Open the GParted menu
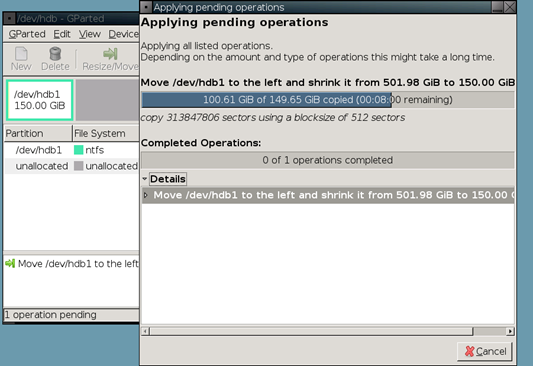 pos(27,34)
